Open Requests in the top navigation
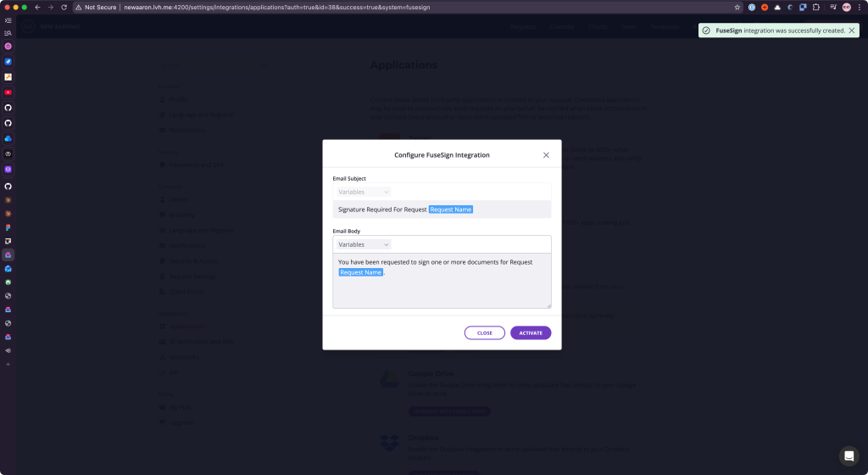Viewport: 868px width, 475px height. tap(523, 26)
